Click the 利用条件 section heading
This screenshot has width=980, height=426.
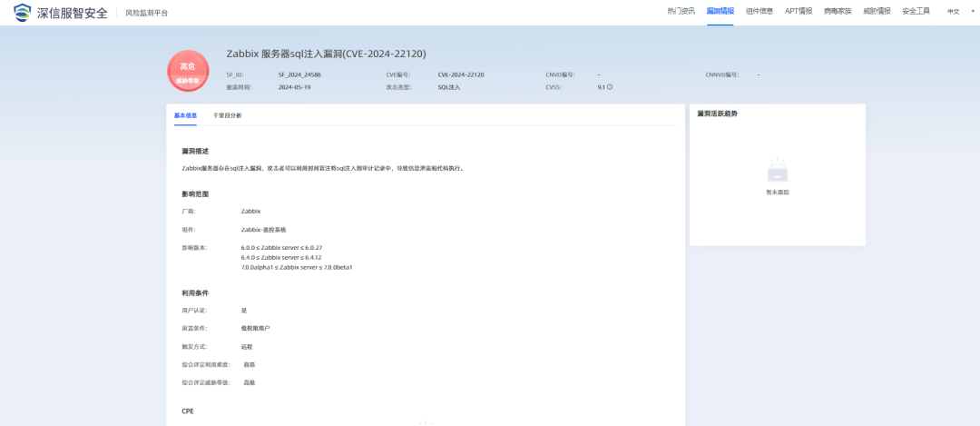(195, 292)
